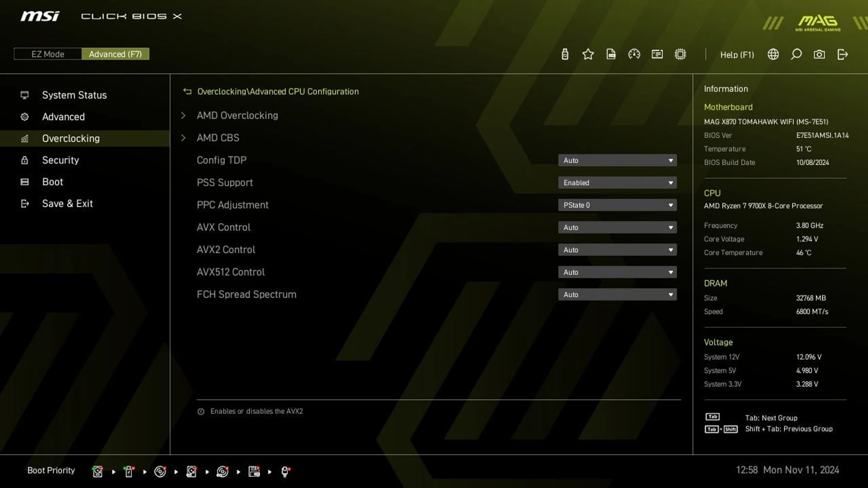The width and height of the screenshot is (868, 488).
Task: Open AVX Control dropdown
Action: click(x=617, y=227)
